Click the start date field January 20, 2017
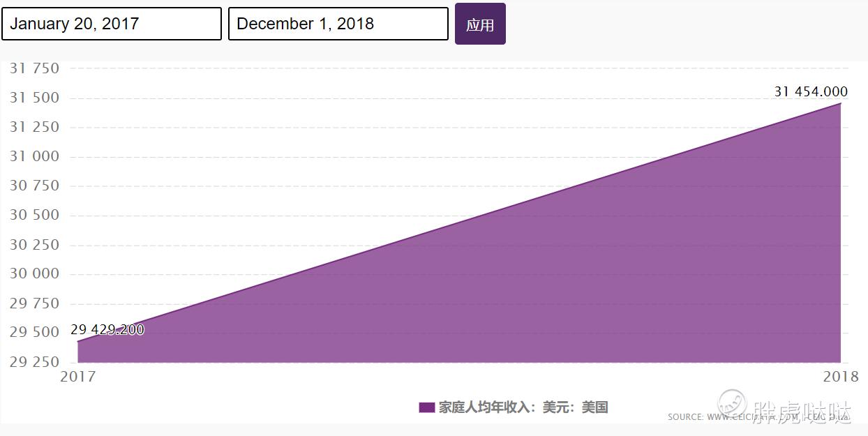 click(x=112, y=24)
